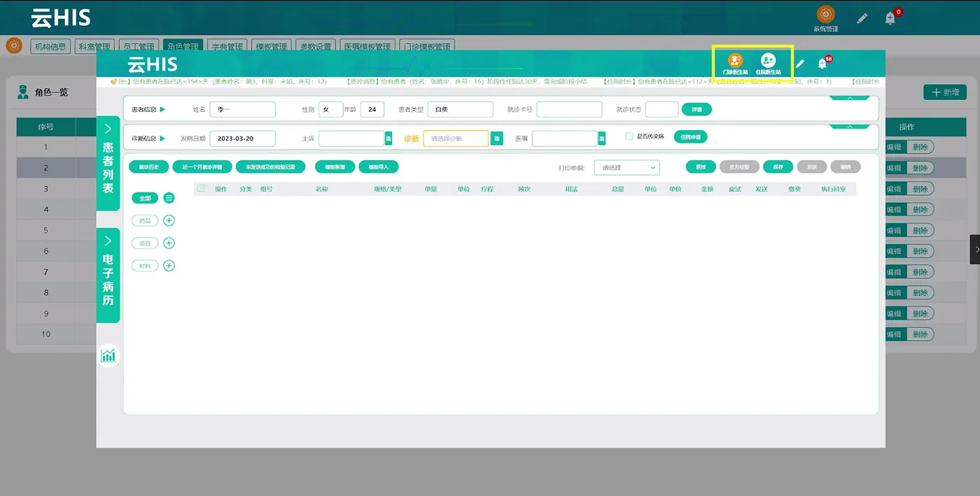Click the 模板新增 button
The image size is (980, 496).
pyautogui.click(x=335, y=167)
